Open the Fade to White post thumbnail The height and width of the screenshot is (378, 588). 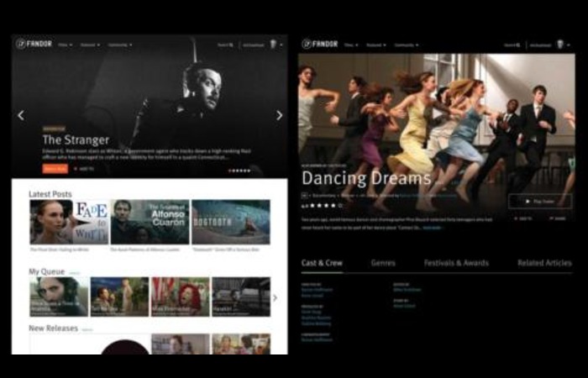pos(69,222)
